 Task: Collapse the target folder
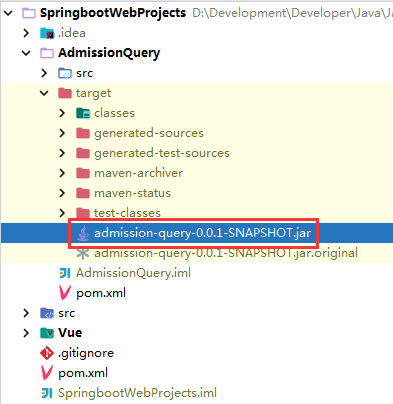click(x=44, y=93)
